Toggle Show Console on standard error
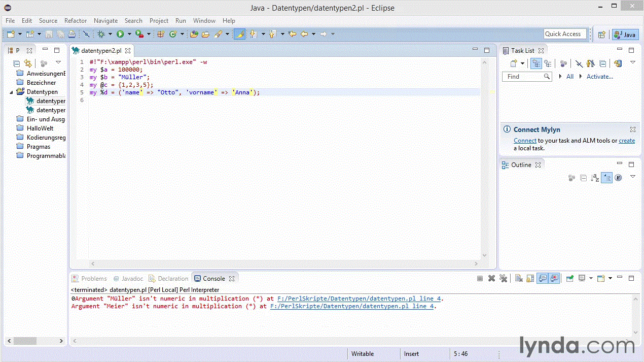The width and height of the screenshot is (644, 362). pyautogui.click(x=554, y=278)
